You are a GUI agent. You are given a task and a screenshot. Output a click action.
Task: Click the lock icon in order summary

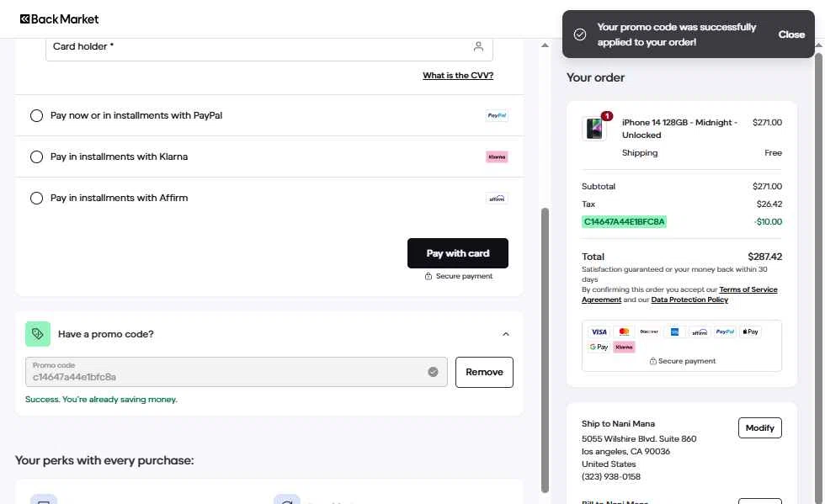pos(653,361)
